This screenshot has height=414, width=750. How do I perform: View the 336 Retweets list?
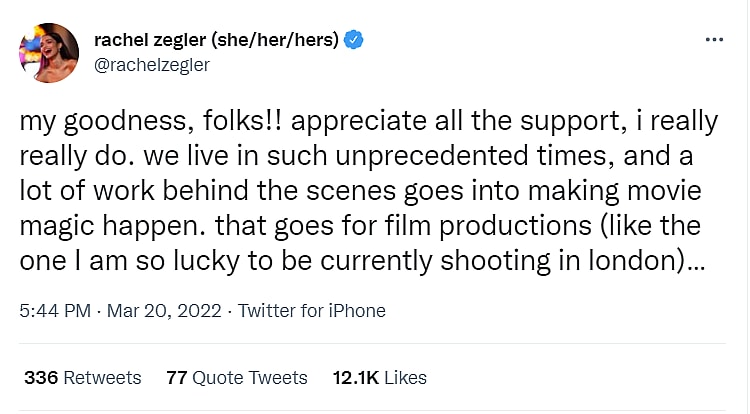click(x=82, y=377)
